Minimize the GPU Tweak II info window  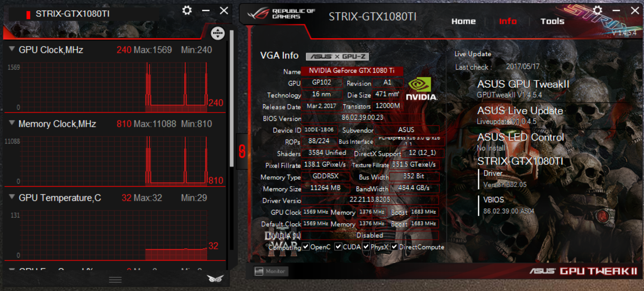tap(616, 10)
